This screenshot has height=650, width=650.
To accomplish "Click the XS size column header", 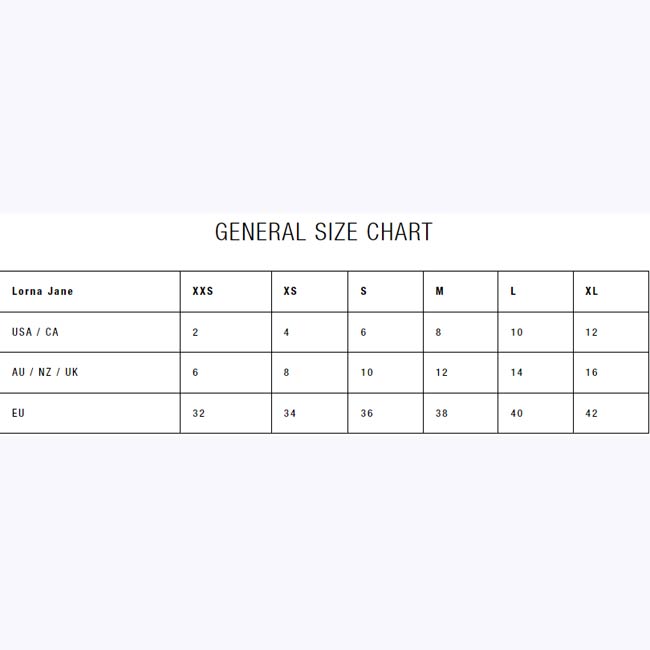I will 290,292.
